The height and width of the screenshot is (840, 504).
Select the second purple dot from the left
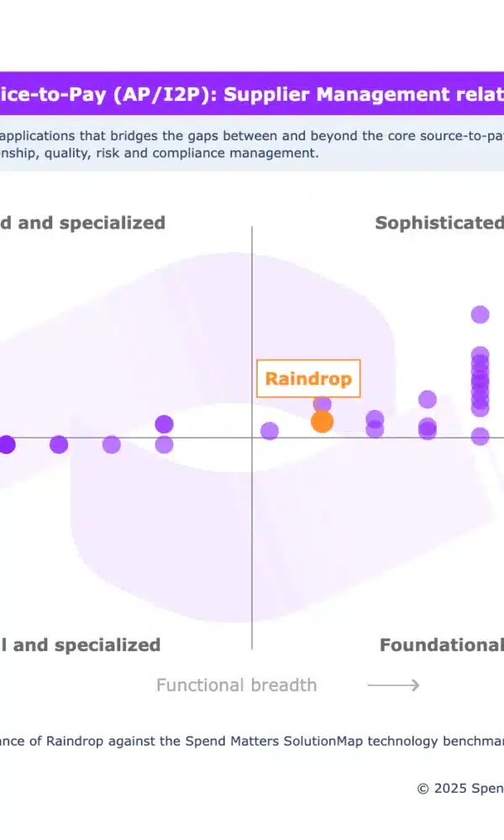tap(59, 444)
